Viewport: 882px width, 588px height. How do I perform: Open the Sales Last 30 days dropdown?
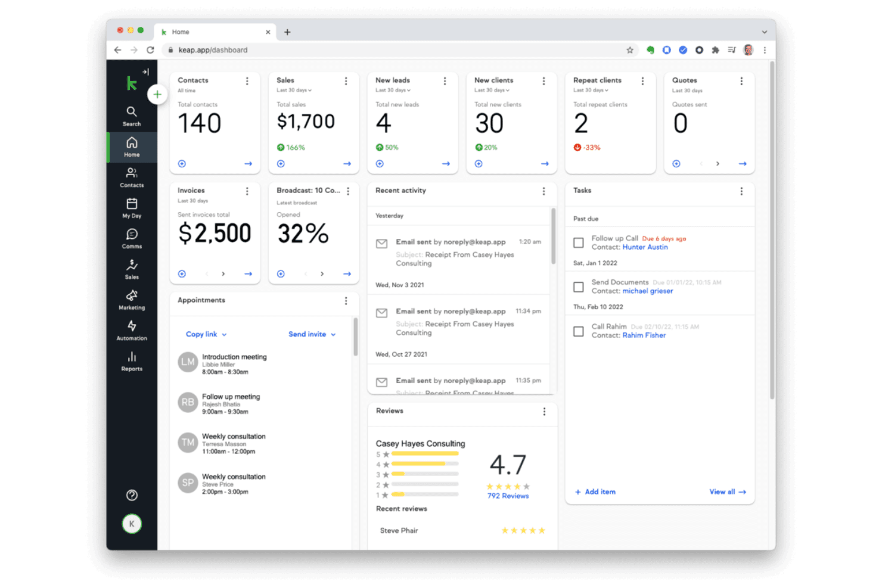pyautogui.click(x=294, y=91)
